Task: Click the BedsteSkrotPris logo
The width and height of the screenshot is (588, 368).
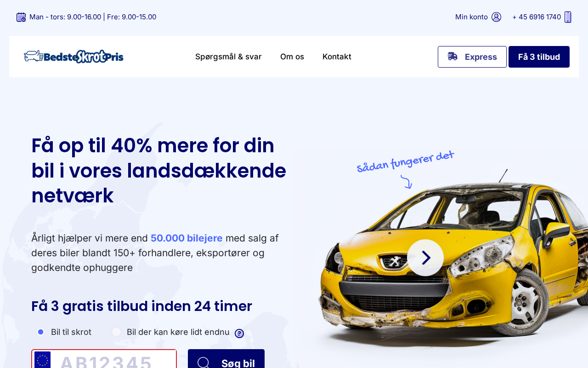Action: [x=73, y=57]
